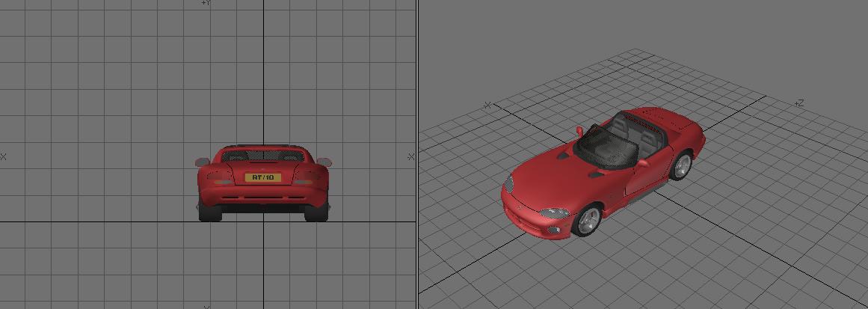
Task: Select the front wheel of the perspective-view car
Action: click(x=587, y=220)
